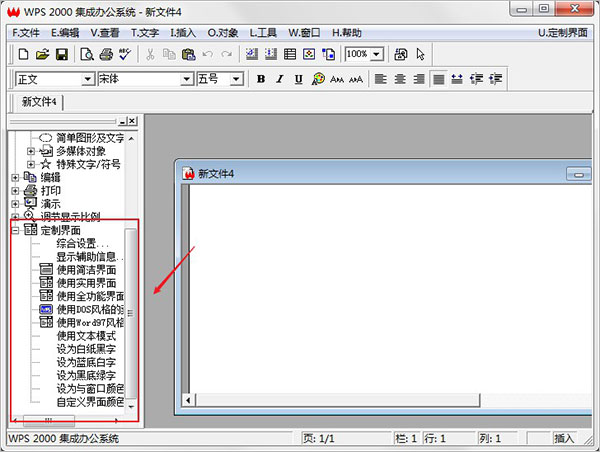Align text right icon
The height and width of the screenshot is (452, 600).
[419, 79]
